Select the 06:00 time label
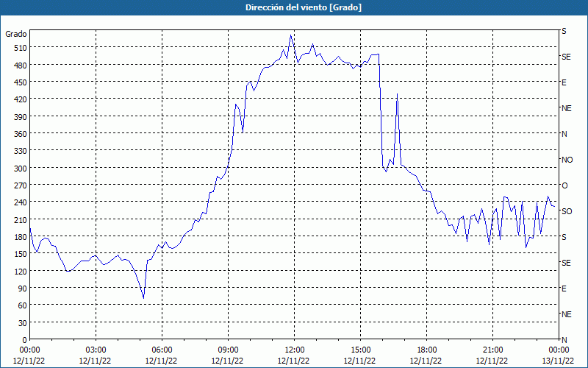Screen dimensions: 588x368 [162, 350]
